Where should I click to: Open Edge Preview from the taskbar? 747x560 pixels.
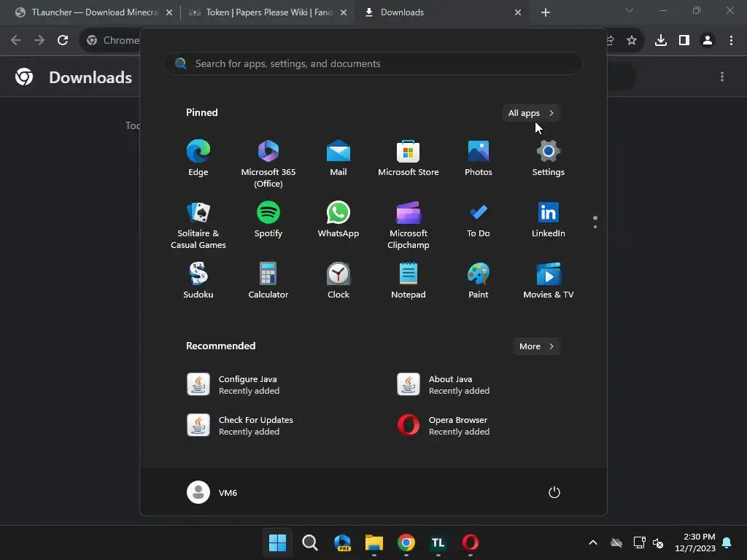coord(342,542)
